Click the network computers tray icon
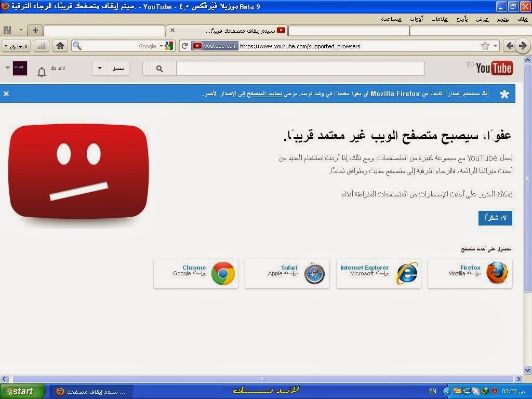 pos(467,392)
